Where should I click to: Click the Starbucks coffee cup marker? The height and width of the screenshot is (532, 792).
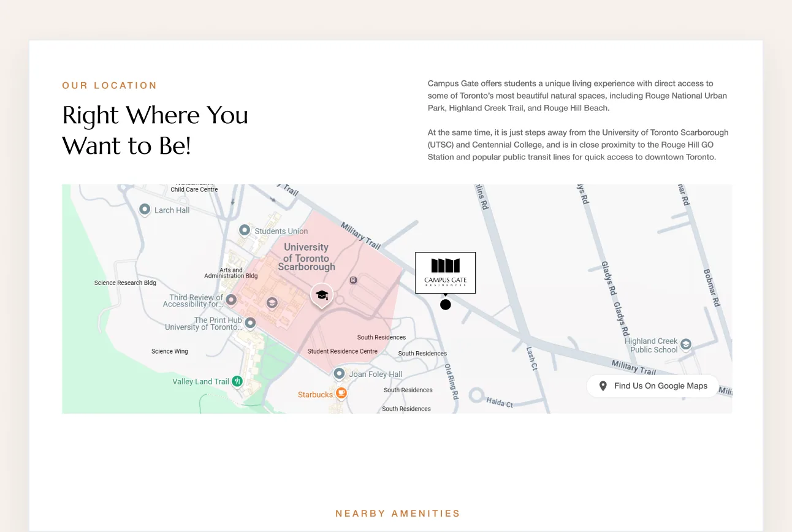coord(341,393)
